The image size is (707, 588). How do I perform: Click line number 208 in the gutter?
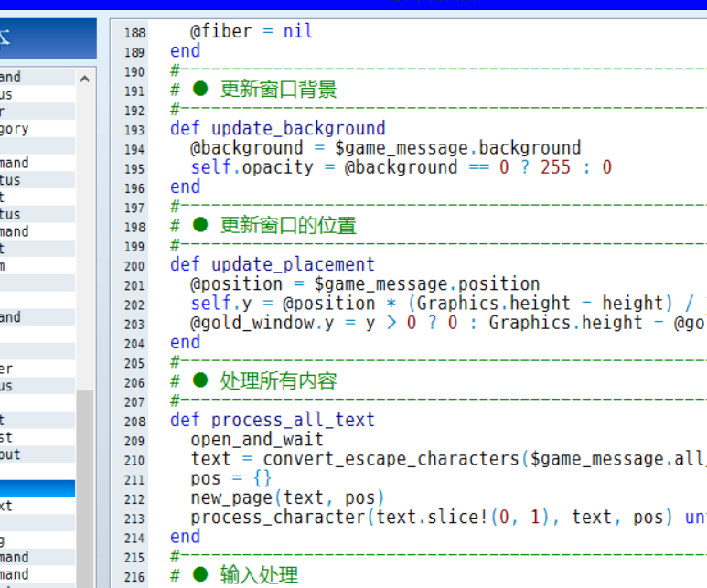(x=134, y=422)
